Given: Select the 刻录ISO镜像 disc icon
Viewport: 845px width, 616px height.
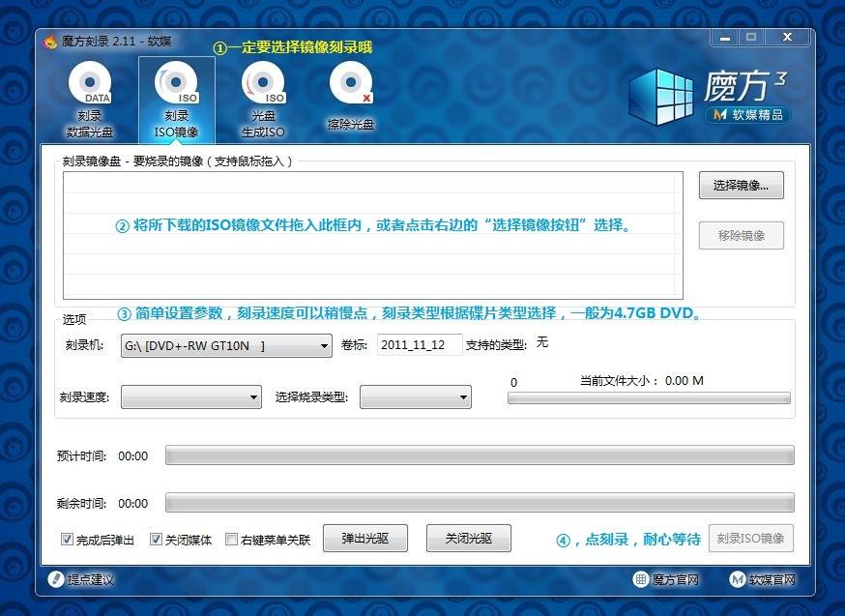Looking at the screenshot, I should pyautogui.click(x=177, y=83).
